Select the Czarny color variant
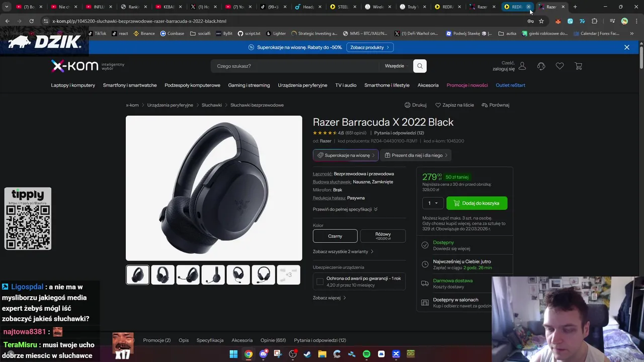 (x=335, y=236)
